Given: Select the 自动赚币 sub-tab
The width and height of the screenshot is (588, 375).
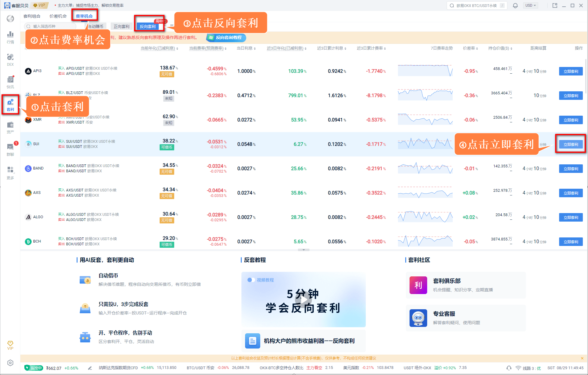Looking at the screenshot, I should tap(95, 26).
